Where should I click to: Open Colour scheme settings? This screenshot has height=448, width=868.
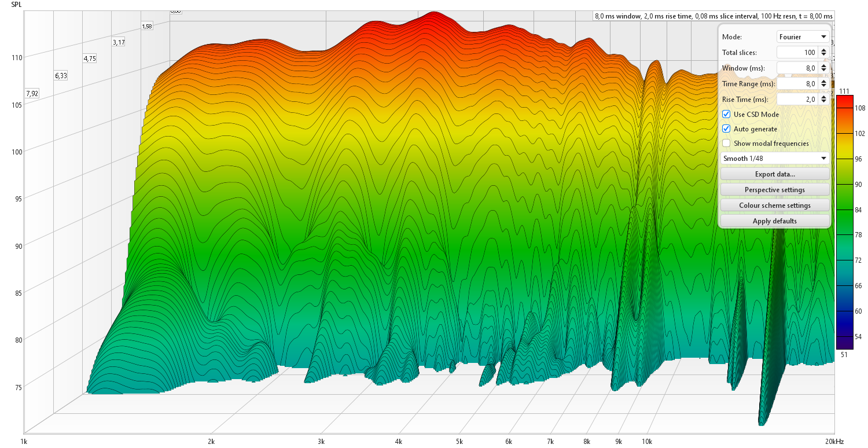point(775,205)
